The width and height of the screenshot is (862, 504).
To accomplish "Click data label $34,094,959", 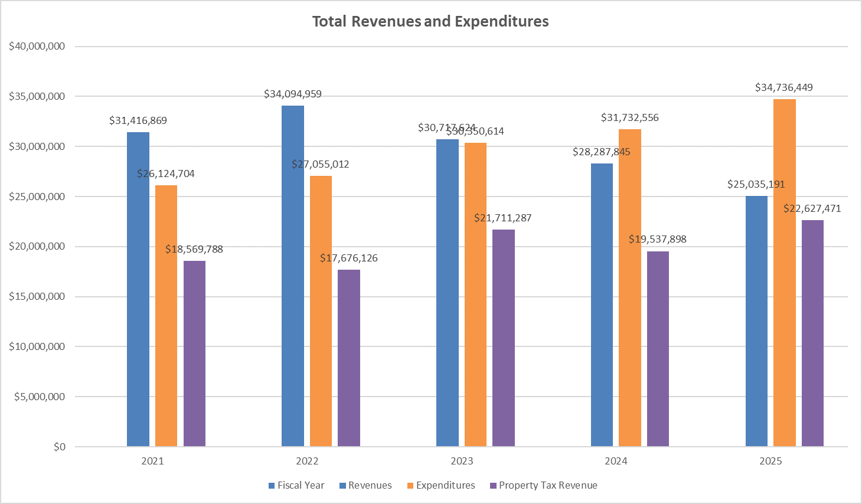I will coord(293,94).
